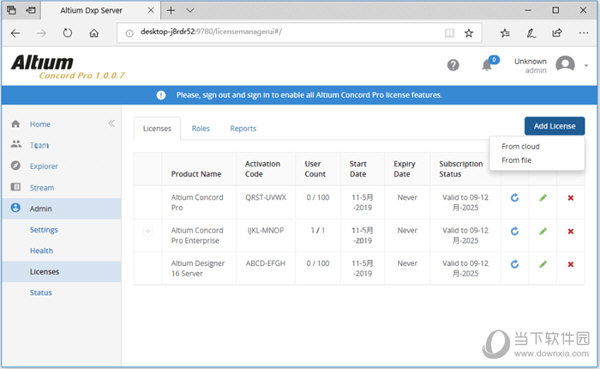Open Explorer in the sidebar
Screen dimensions: 600x369
point(44,166)
